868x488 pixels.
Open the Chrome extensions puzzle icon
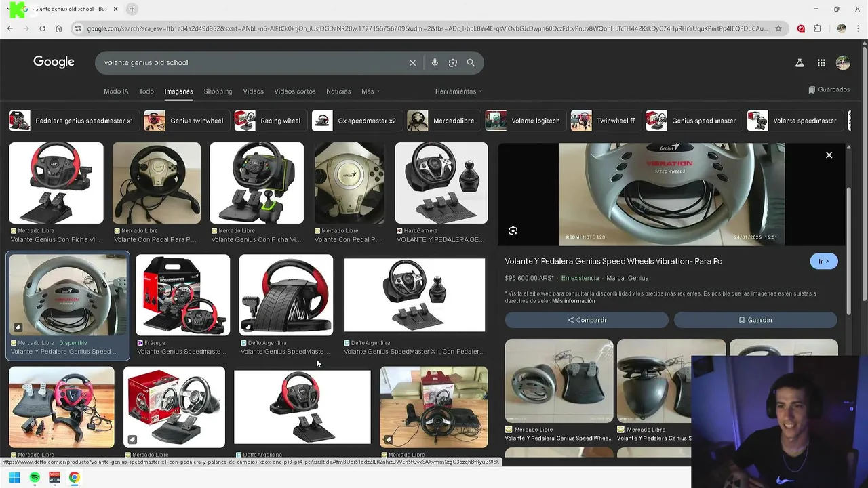818,28
